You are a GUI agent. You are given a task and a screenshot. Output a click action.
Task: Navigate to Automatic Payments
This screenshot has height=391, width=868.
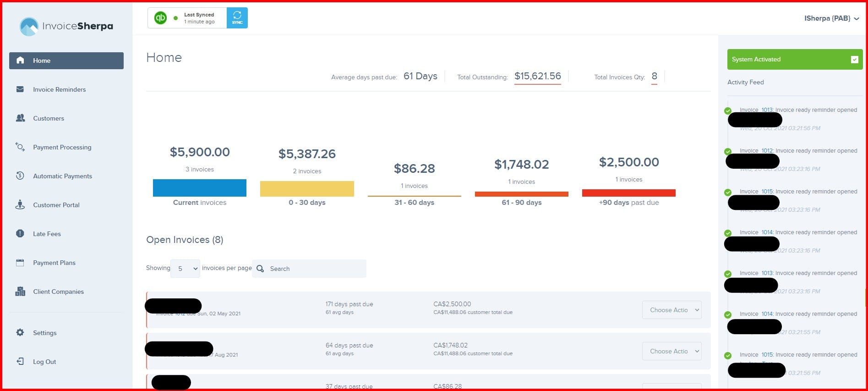[x=62, y=176]
